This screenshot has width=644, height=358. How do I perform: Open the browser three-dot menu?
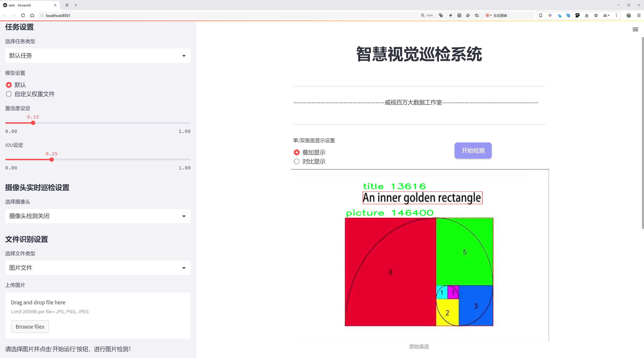[617, 15]
